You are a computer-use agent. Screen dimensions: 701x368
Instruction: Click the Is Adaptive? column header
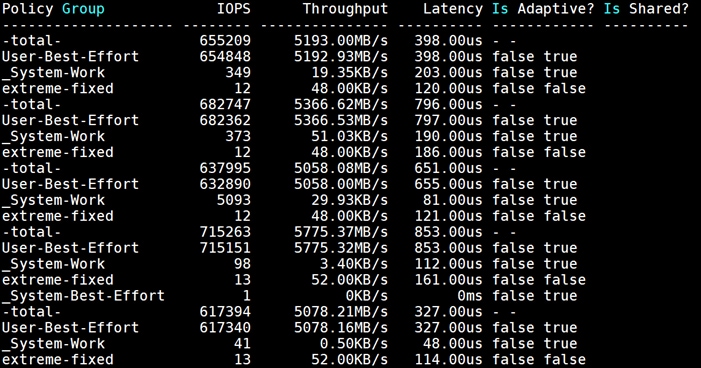click(x=543, y=9)
